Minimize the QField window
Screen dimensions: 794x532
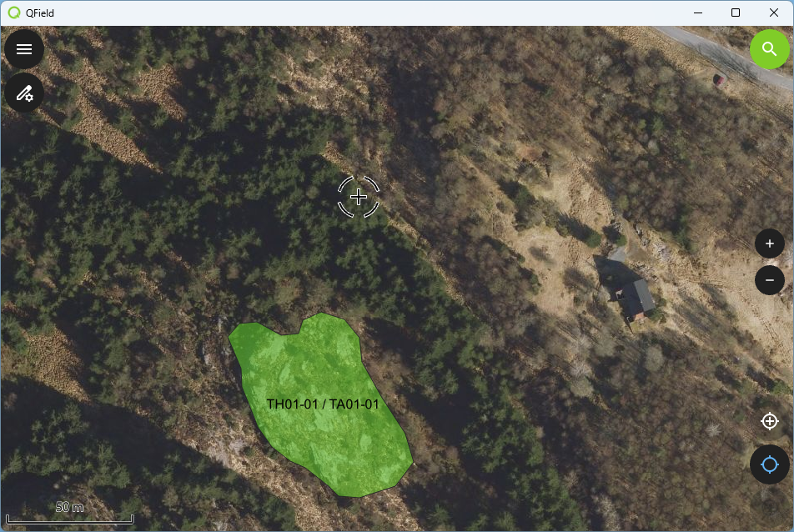[x=698, y=13]
